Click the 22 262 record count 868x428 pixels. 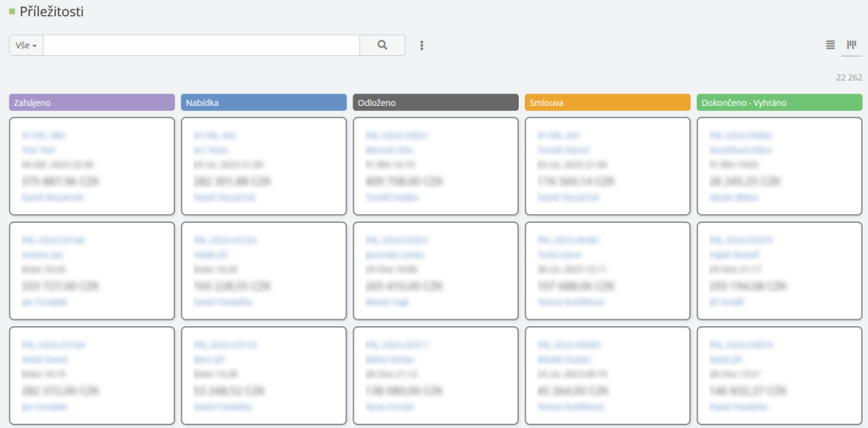point(849,78)
